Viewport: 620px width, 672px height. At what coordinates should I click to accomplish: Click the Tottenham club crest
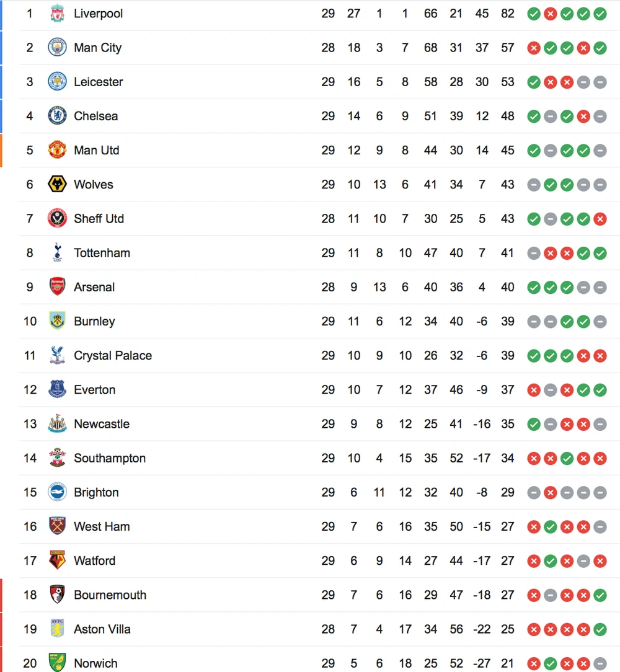click(57, 252)
